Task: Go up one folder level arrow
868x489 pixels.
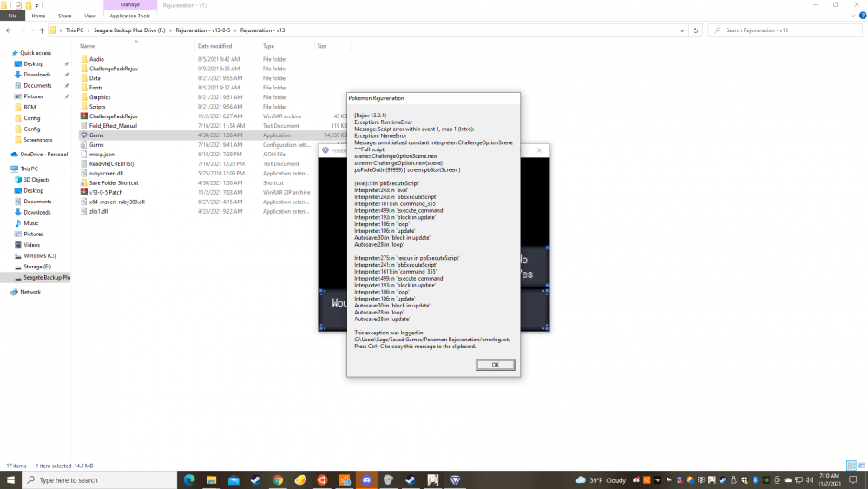Action: [42, 30]
